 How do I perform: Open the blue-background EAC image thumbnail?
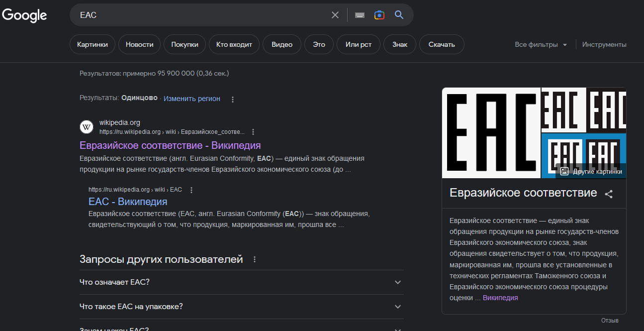584,156
